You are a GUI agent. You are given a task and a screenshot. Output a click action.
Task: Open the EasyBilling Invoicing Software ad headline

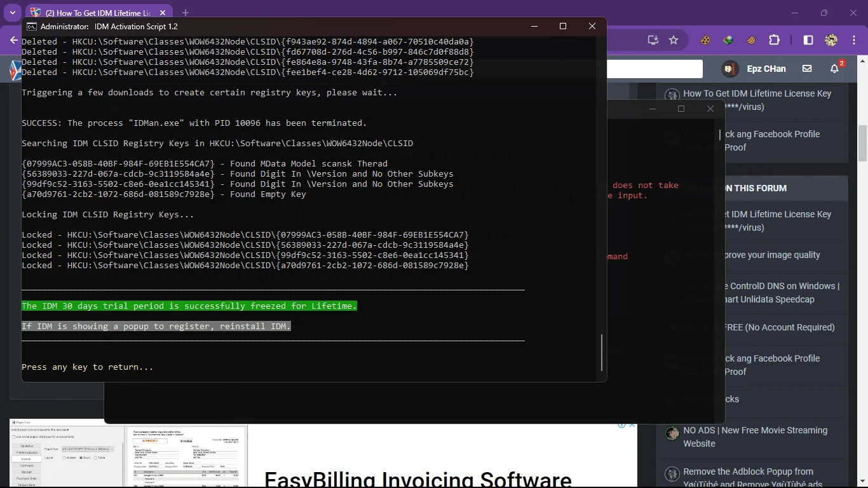tap(418, 480)
